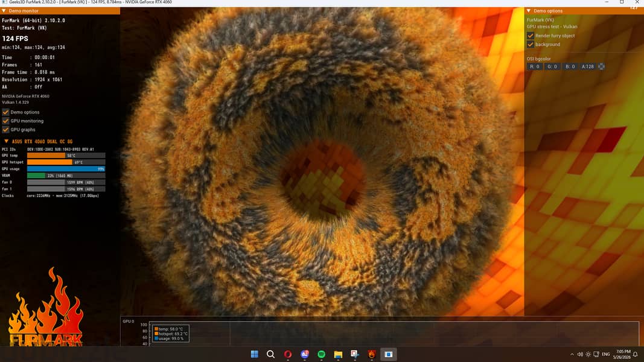
Task: Disable the background checkbox
Action: click(531, 44)
